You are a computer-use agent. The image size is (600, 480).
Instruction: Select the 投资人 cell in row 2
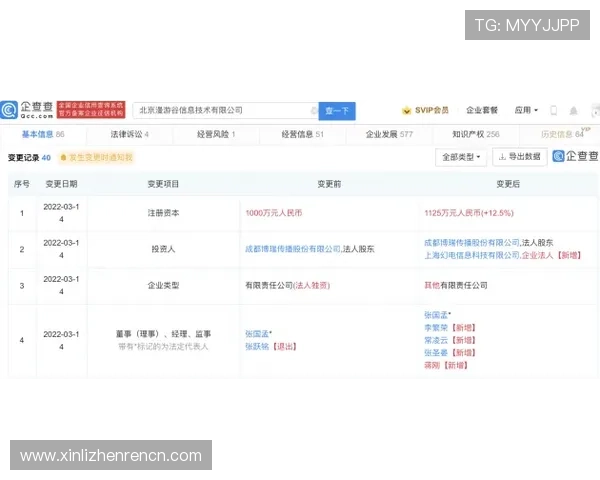tap(163, 249)
